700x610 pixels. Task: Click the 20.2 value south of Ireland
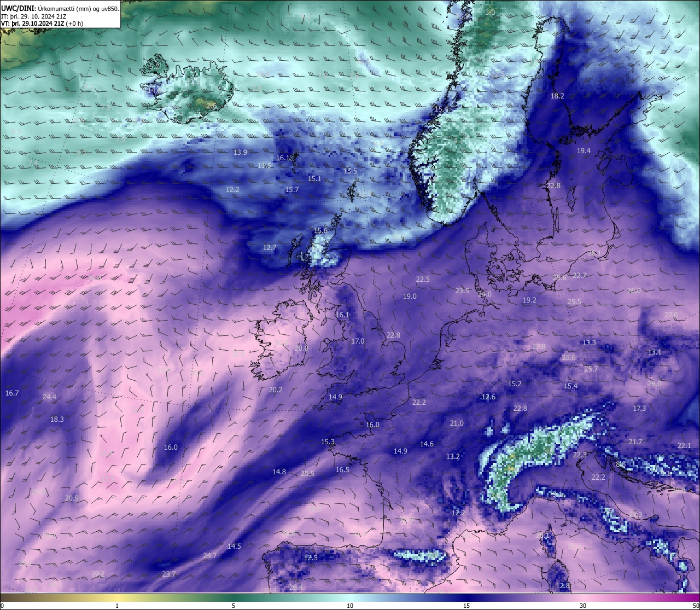276,390
